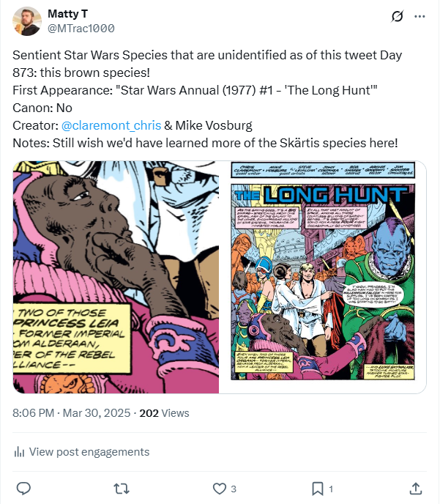Click the share upload arrow icon
This screenshot has width=440, height=504.
416,489
